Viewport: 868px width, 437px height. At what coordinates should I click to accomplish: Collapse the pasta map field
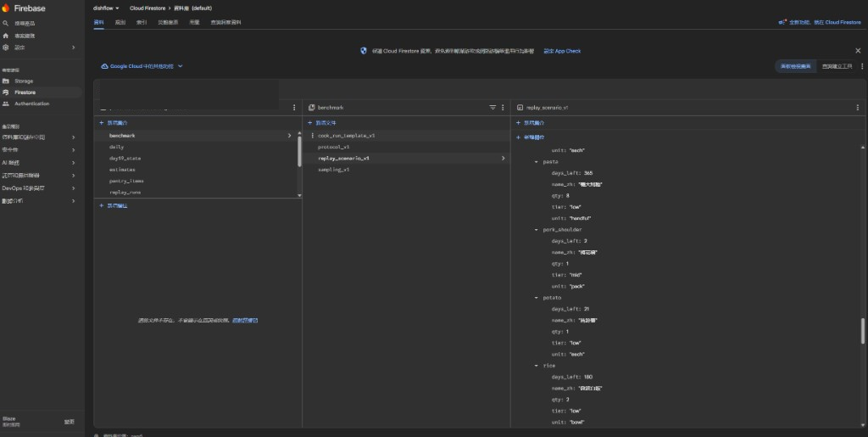[536, 162]
